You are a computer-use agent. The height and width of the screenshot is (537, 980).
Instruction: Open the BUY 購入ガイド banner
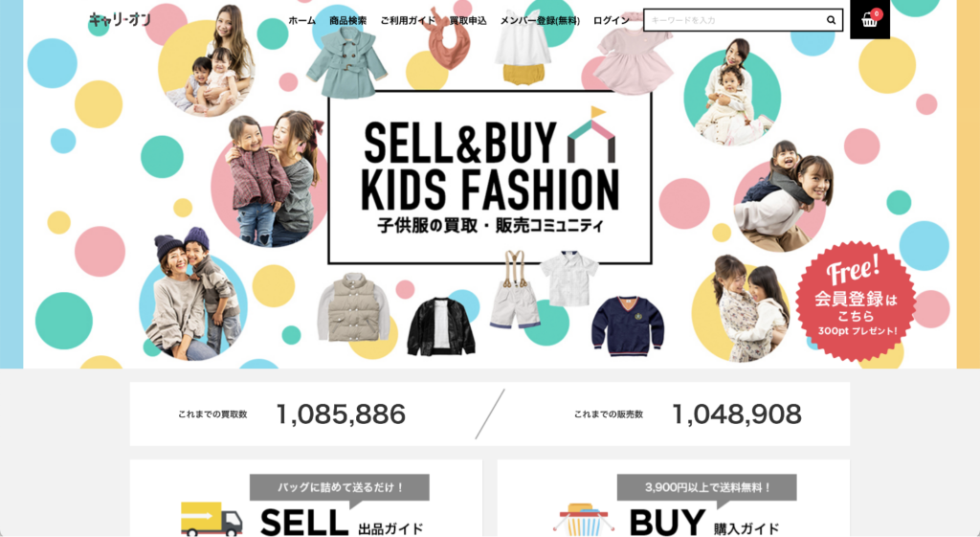point(673,499)
